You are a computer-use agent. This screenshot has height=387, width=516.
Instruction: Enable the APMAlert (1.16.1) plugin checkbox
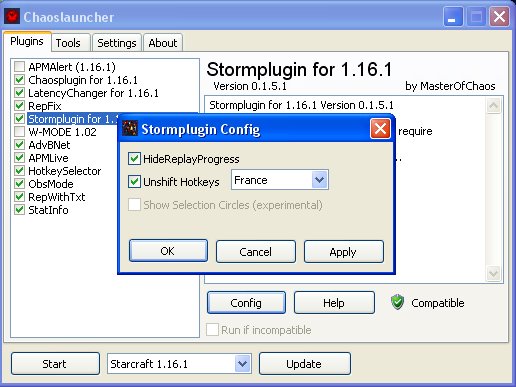tap(19, 67)
